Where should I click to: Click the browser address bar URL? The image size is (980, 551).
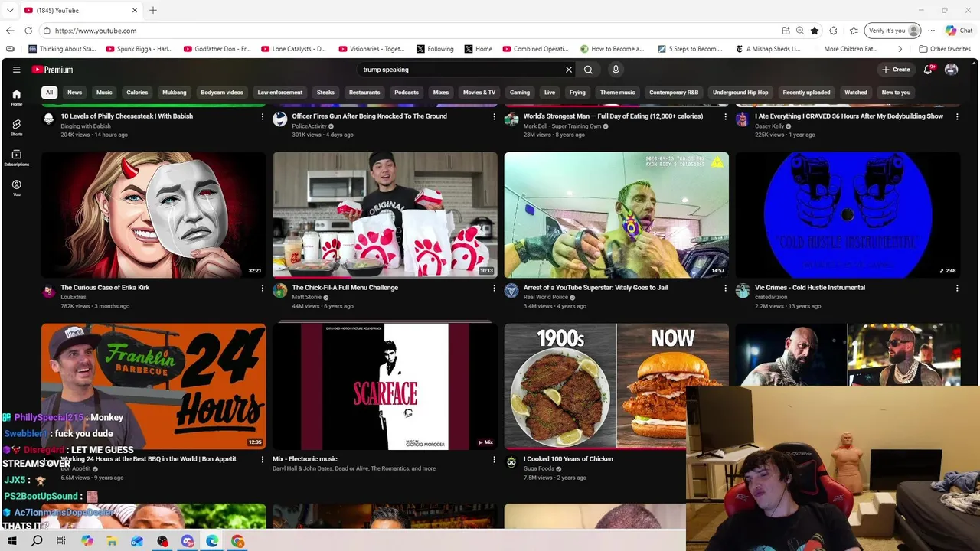(96, 31)
